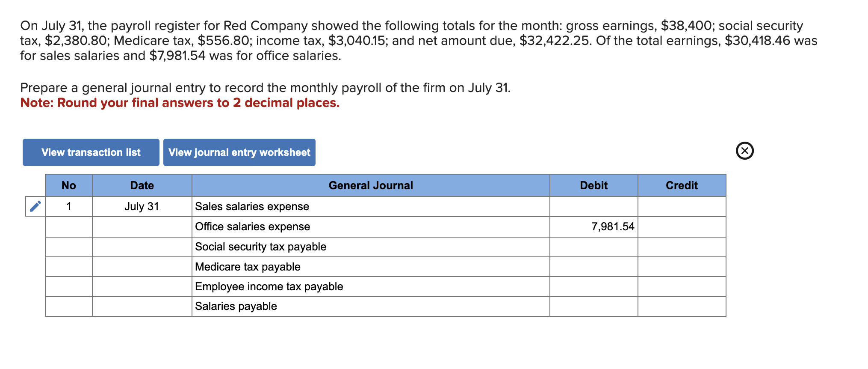This screenshot has width=868, height=369.
Task: Click the pencil edit icon for entry 1
Action: (35, 207)
